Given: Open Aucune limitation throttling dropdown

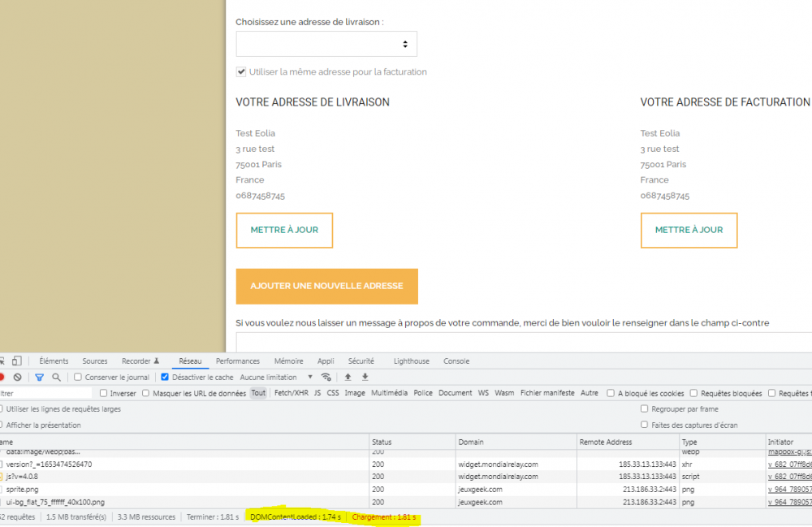Looking at the screenshot, I should pos(276,377).
